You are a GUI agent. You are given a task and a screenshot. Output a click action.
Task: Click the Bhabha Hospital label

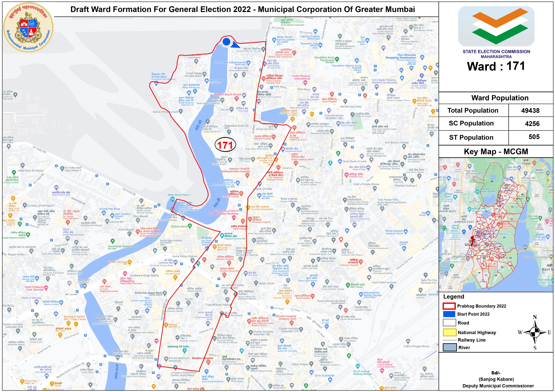pos(202,358)
